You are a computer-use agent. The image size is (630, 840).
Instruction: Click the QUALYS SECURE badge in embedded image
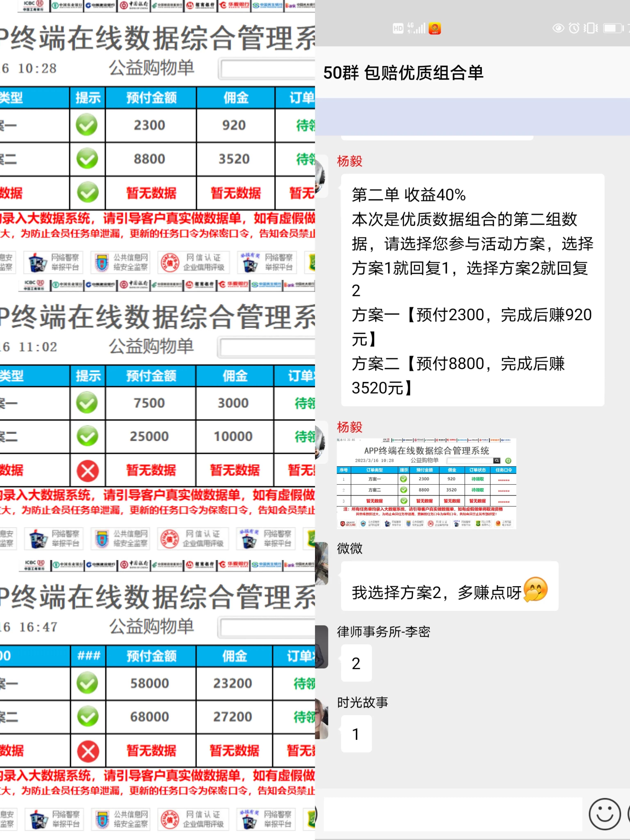pos(347,524)
